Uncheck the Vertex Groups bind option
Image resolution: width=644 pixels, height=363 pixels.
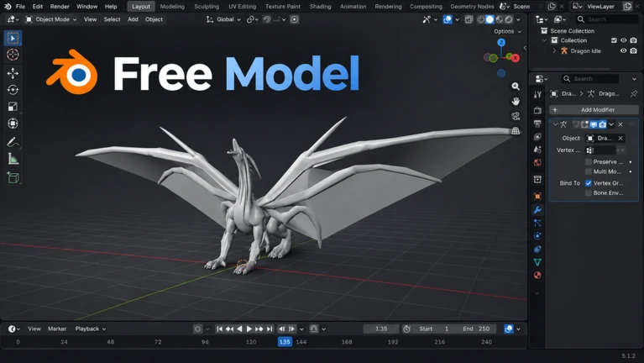pyautogui.click(x=588, y=183)
